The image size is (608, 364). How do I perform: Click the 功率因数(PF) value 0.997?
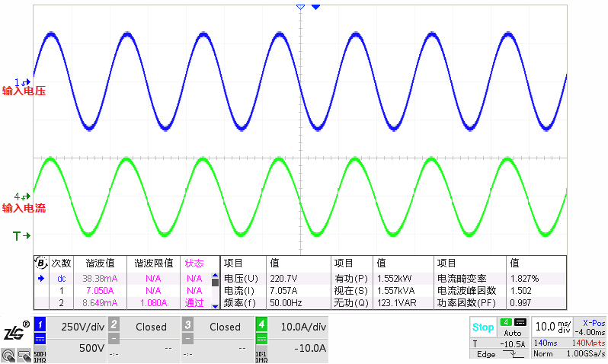click(x=520, y=302)
